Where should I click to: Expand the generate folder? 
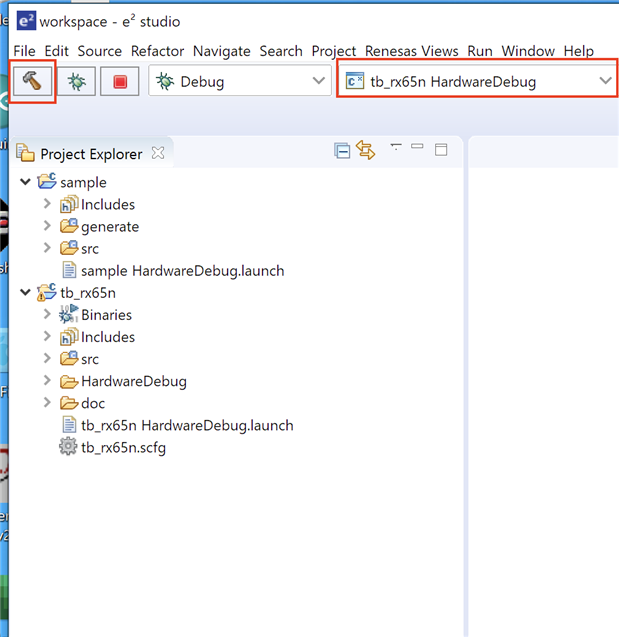click(47, 225)
